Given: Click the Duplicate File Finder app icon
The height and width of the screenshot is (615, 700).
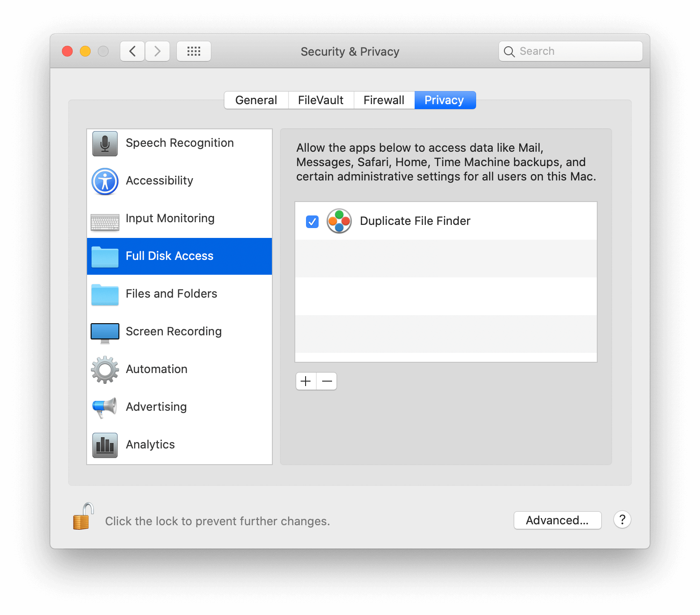Looking at the screenshot, I should 339,221.
